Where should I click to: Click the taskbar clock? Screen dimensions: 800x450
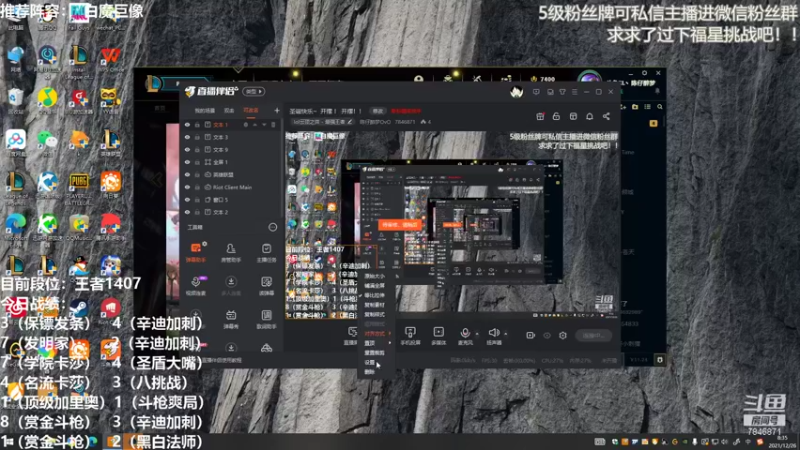781,442
